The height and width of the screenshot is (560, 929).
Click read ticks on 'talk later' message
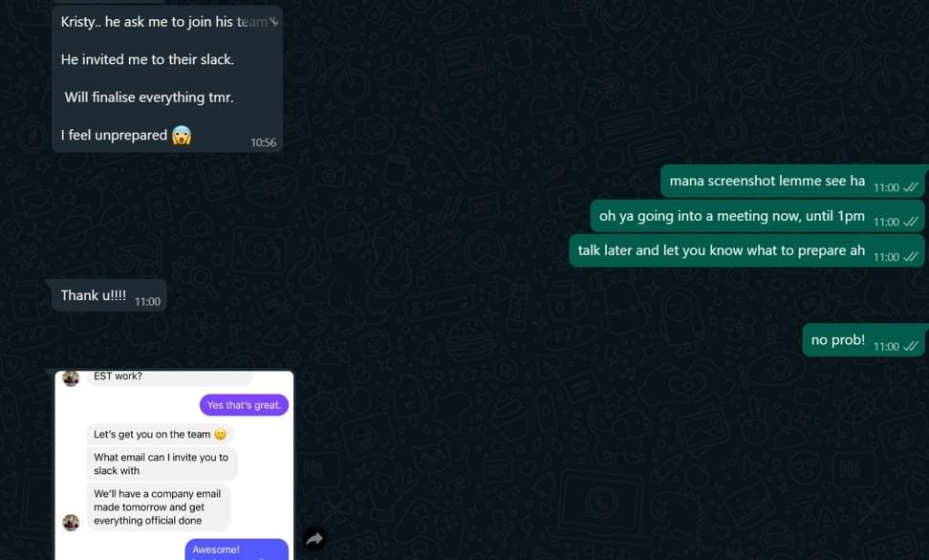tap(911, 257)
